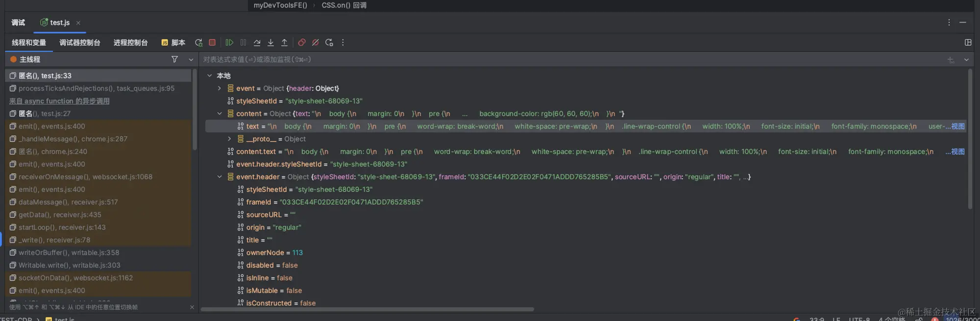The width and height of the screenshot is (980, 321).
Task: Click the reload-with-settings icon in debug toolbar
Action: [x=329, y=43]
